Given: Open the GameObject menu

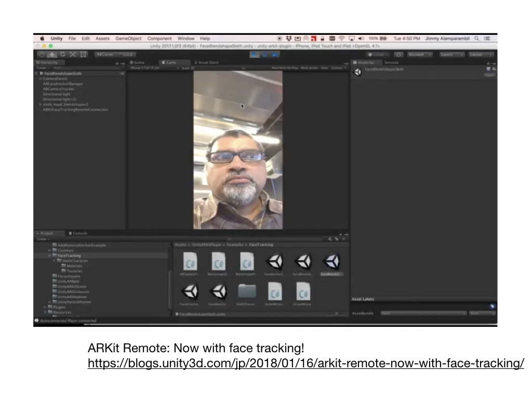Looking at the screenshot, I should pos(128,38).
